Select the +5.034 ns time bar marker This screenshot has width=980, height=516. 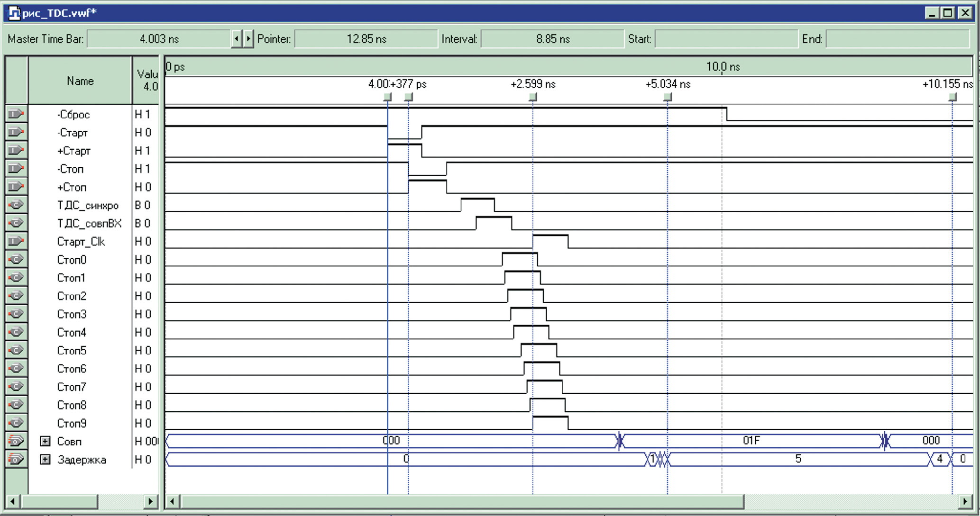[x=668, y=97]
